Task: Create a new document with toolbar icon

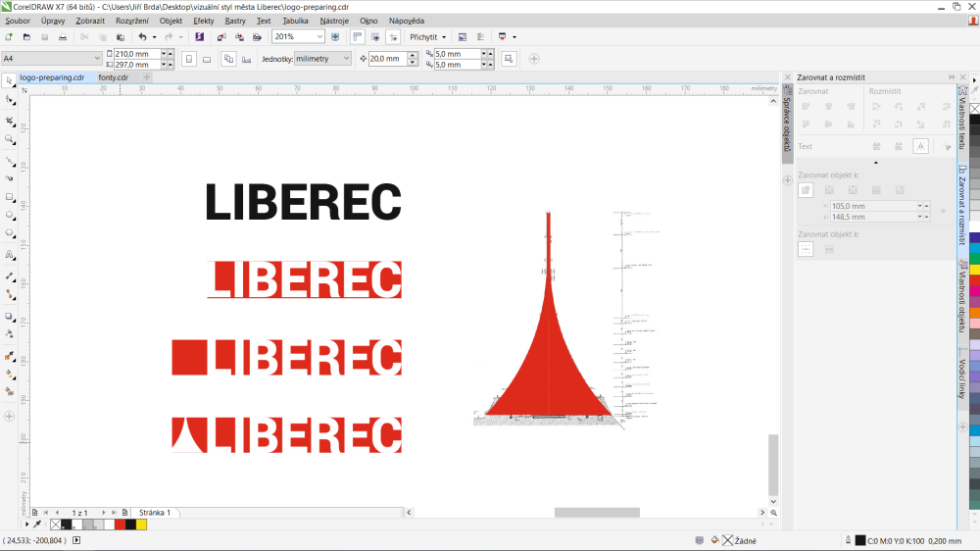Action: tap(9, 37)
